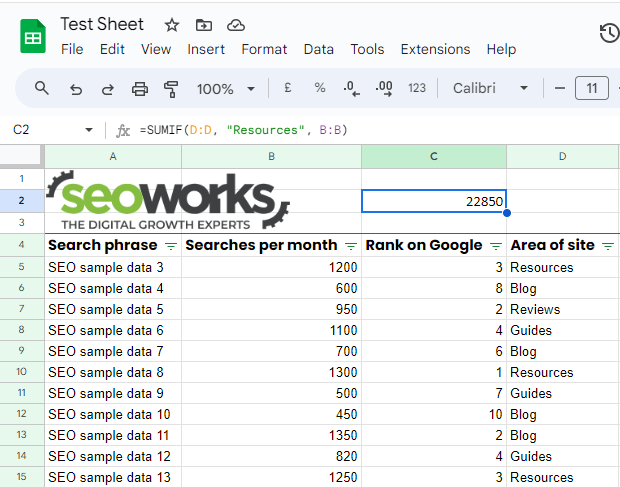Open the Insert menu
The image size is (620, 487).
pos(206,49)
